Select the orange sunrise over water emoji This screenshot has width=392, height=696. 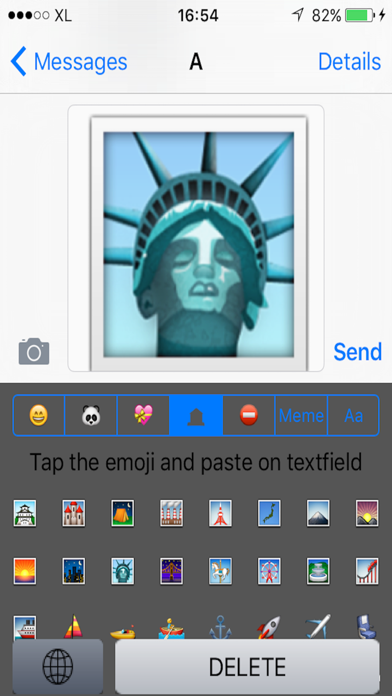(x=25, y=571)
